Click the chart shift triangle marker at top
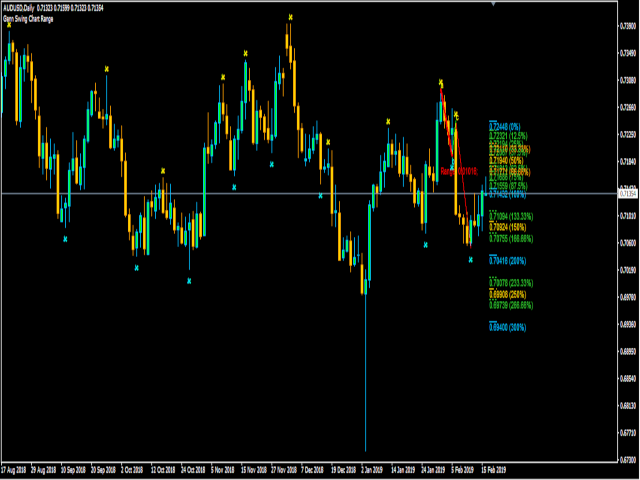The image size is (640, 480). [493, 4]
